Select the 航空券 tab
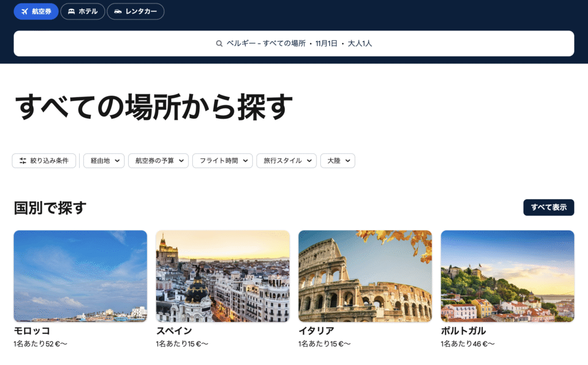This screenshot has height=365, width=588. click(x=36, y=11)
